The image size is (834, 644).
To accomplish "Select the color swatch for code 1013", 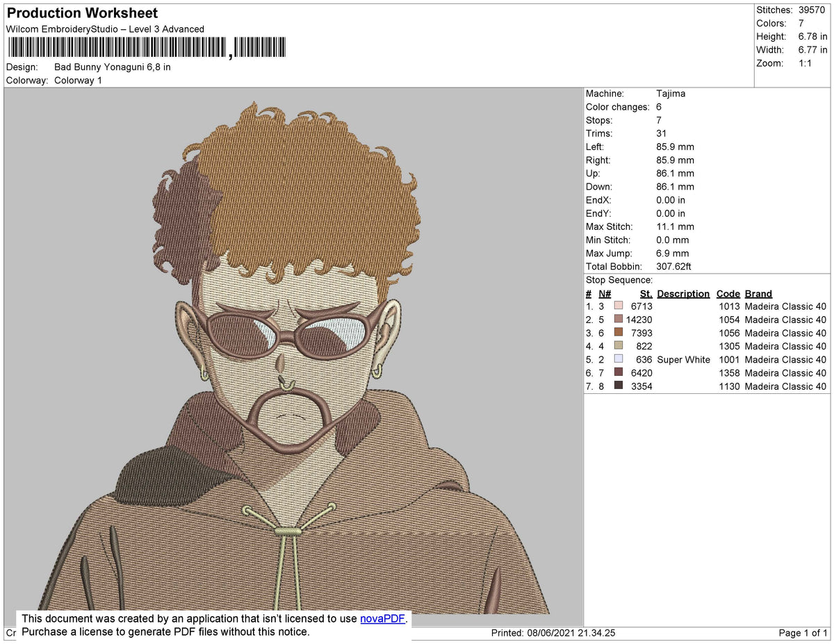I will pyautogui.click(x=619, y=306).
